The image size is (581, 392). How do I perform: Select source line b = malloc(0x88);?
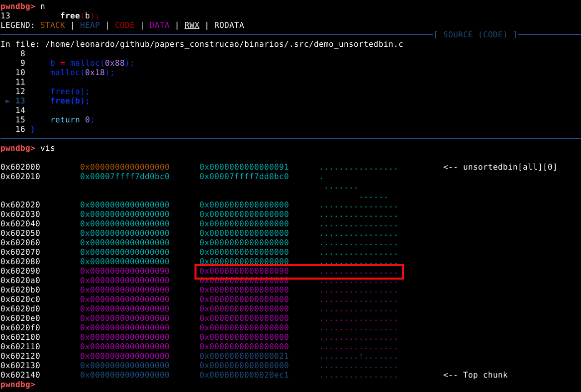tap(92, 63)
